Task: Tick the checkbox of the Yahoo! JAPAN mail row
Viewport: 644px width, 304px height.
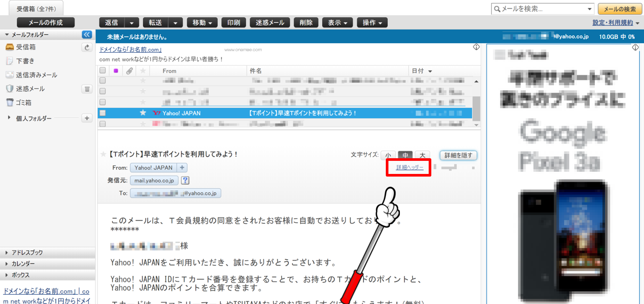Action: [x=103, y=113]
